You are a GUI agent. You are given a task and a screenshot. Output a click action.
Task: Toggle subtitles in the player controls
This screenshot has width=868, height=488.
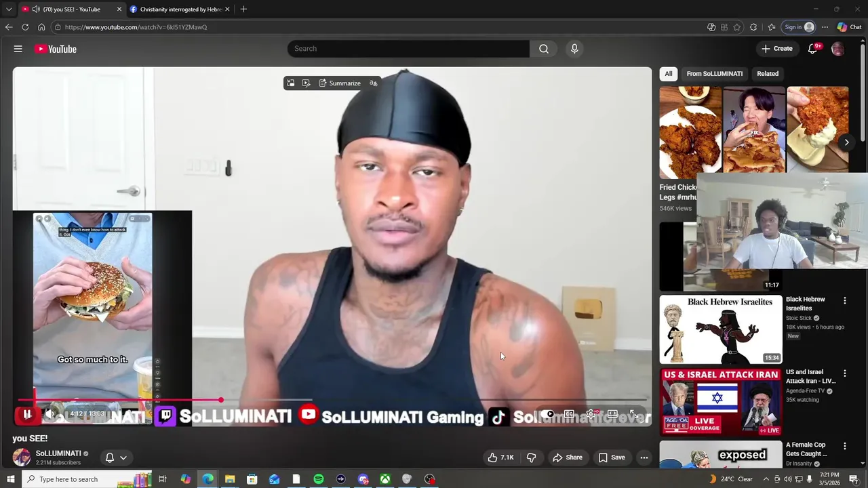[570, 414]
